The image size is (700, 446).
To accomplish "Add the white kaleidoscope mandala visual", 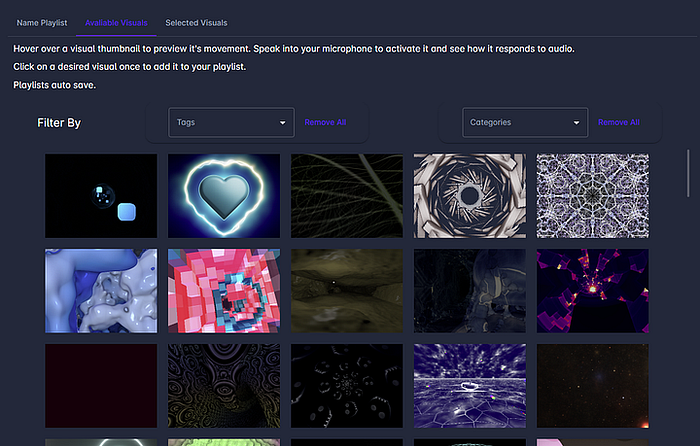I will tap(593, 196).
